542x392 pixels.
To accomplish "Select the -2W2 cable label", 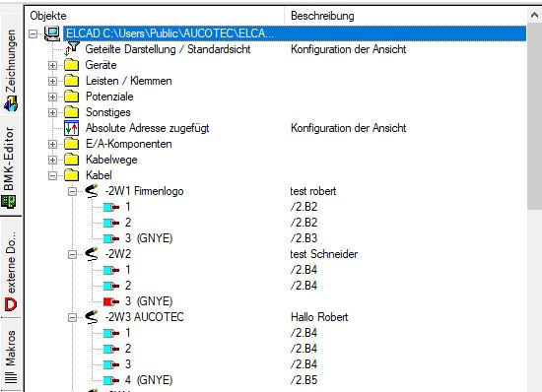I will coord(118,254).
